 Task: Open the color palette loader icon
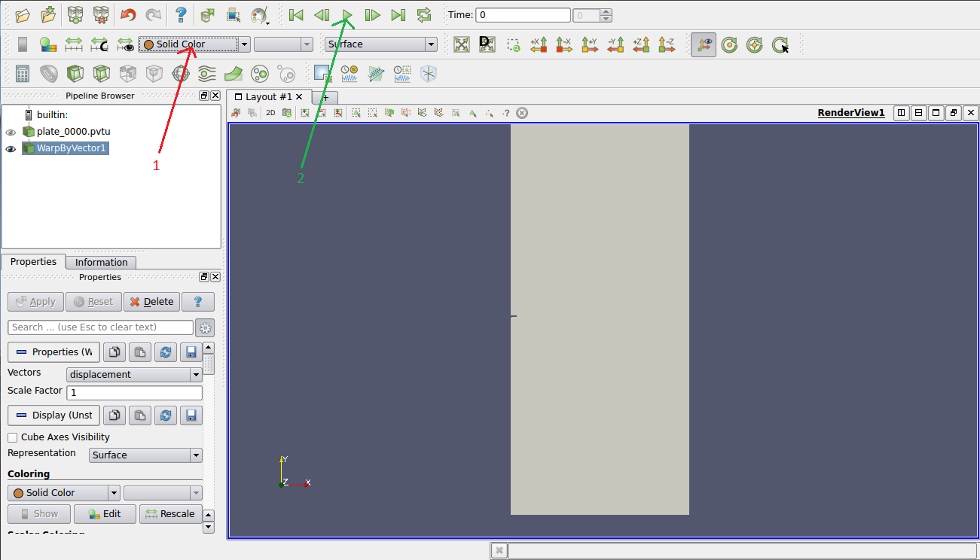(x=259, y=15)
